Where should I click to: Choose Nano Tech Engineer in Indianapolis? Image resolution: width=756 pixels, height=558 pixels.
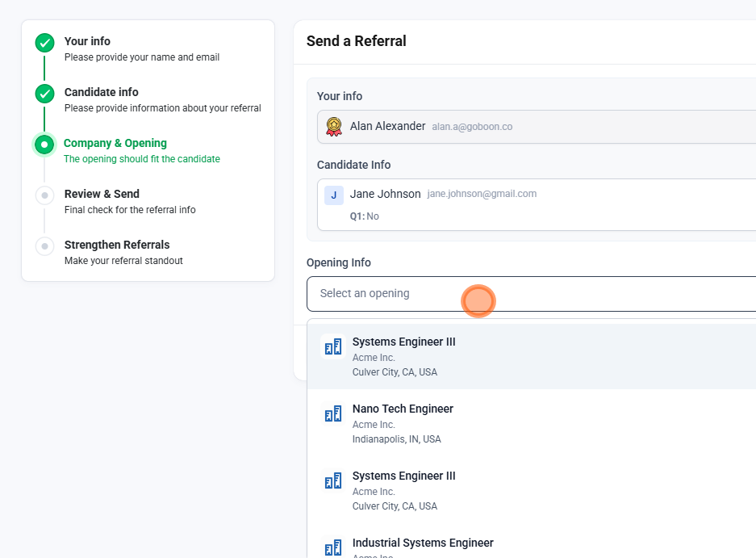point(532,423)
